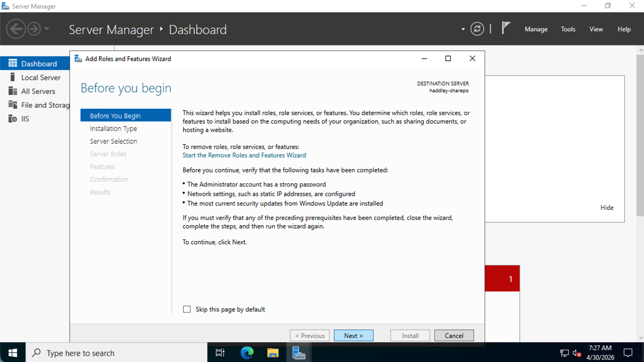The width and height of the screenshot is (644, 362).
Task: Open dropdown arrow left of Refresh
Action: (463, 29)
